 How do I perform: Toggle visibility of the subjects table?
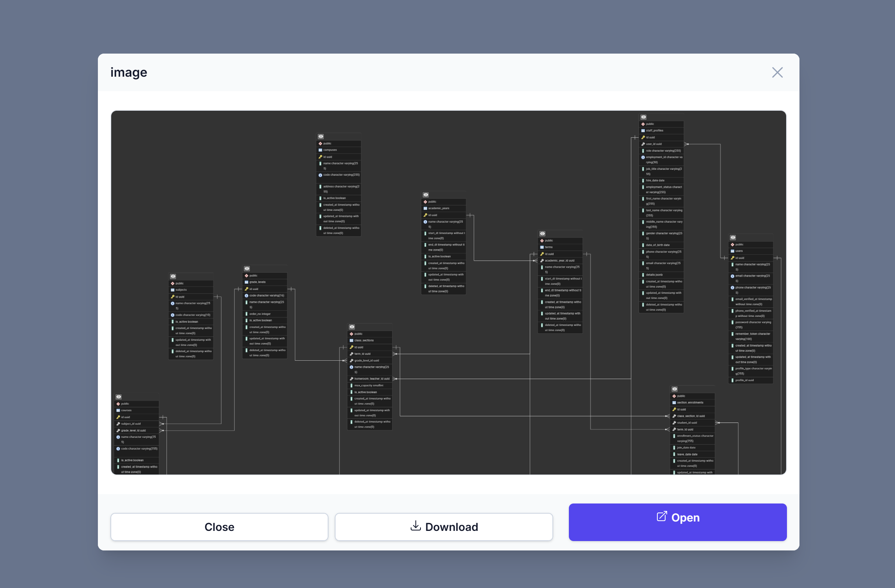click(173, 277)
